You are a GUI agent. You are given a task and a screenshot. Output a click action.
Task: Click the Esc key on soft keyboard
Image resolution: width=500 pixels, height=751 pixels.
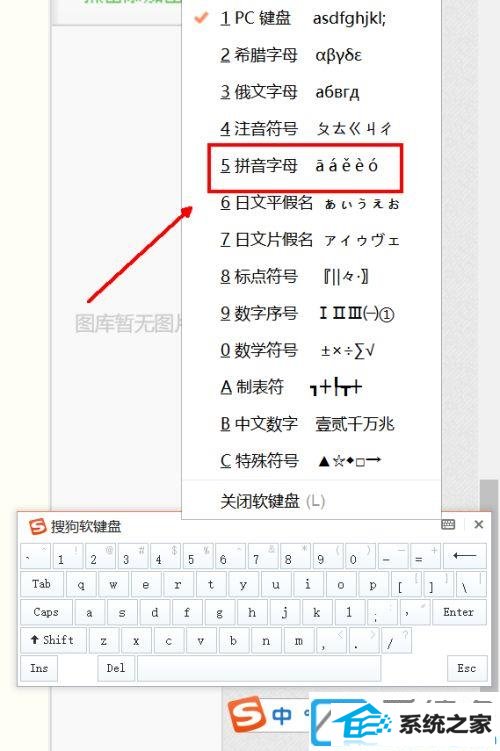point(466,668)
